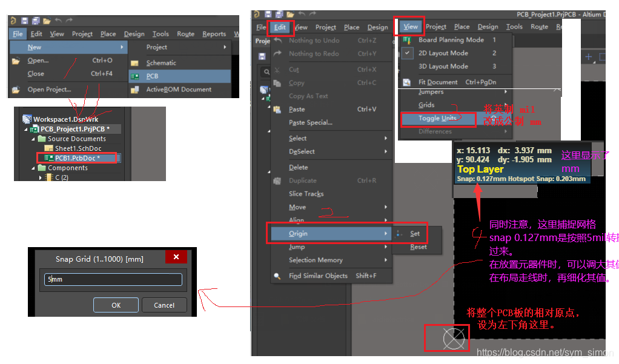Click the ActiveBOM Document icon
The height and width of the screenshot is (364, 619).
click(134, 90)
